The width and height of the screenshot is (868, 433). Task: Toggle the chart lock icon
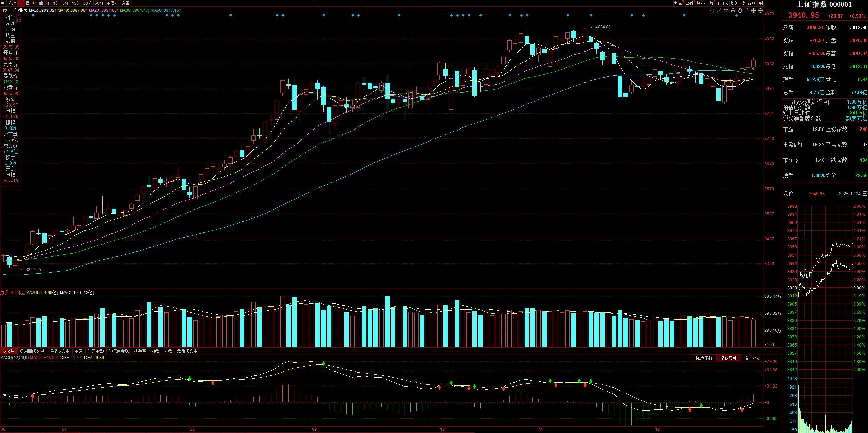click(x=747, y=10)
